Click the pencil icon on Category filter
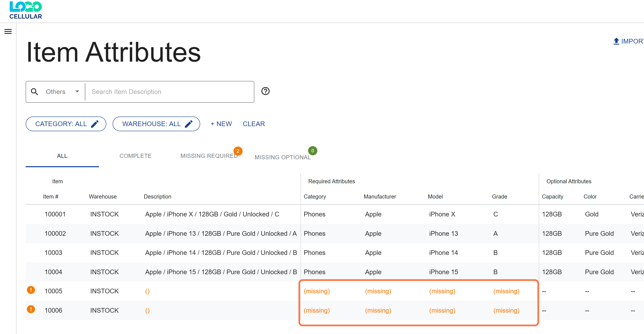644x334 pixels. 95,124
